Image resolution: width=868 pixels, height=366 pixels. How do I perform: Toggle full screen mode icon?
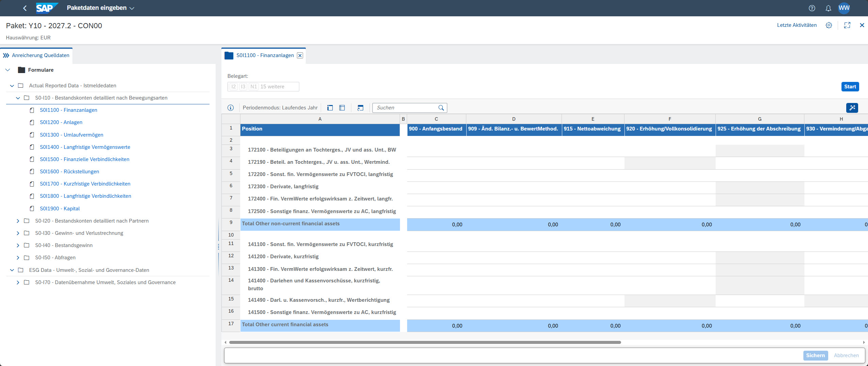tap(847, 25)
